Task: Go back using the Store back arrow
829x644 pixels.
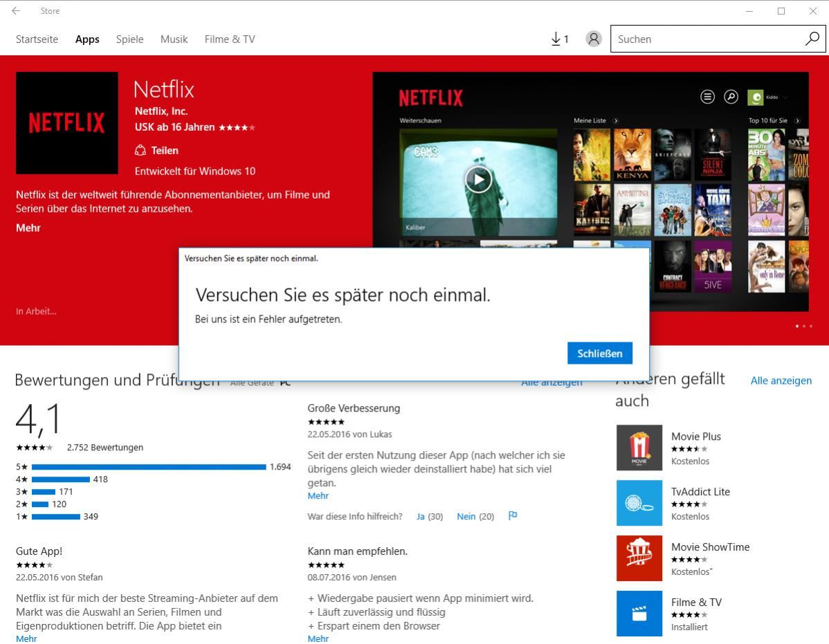Action: (x=16, y=10)
